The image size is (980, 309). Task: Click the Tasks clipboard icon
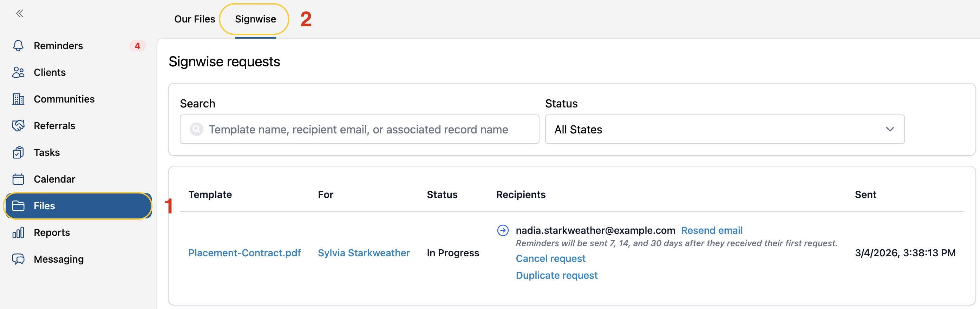point(18,152)
